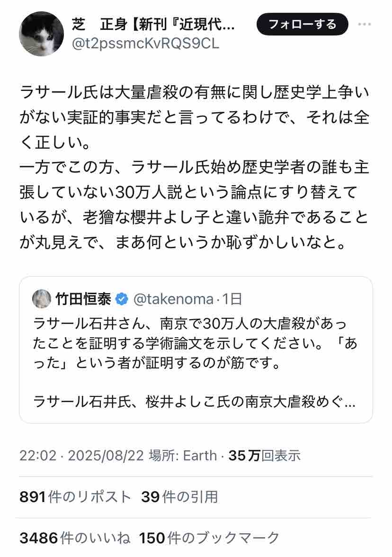Open 竹田恒泰's small avatar in quoted post
Viewport: 392px width, 557px height.
(42, 299)
